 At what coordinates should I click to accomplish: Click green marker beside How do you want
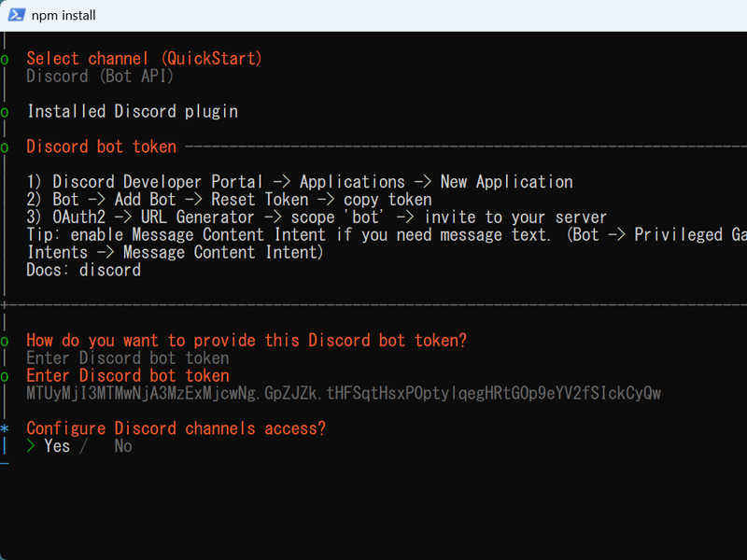tap(5, 342)
